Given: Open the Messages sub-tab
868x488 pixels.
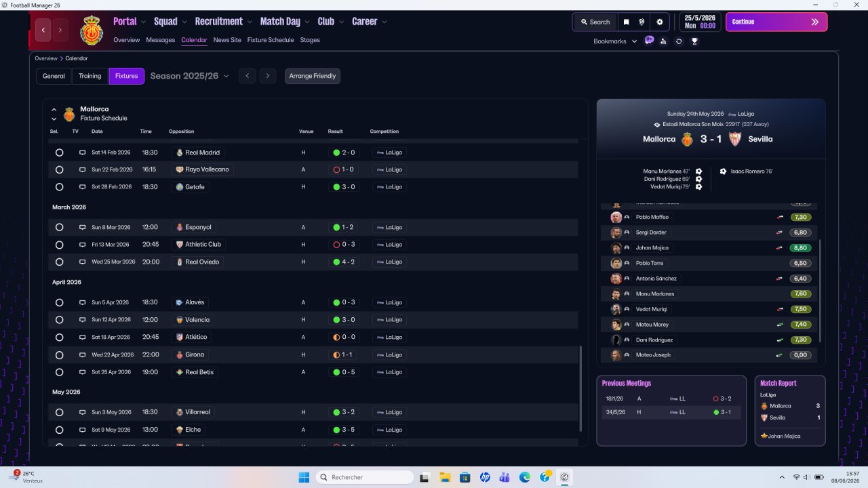Looking at the screenshot, I should (x=160, y=40).
